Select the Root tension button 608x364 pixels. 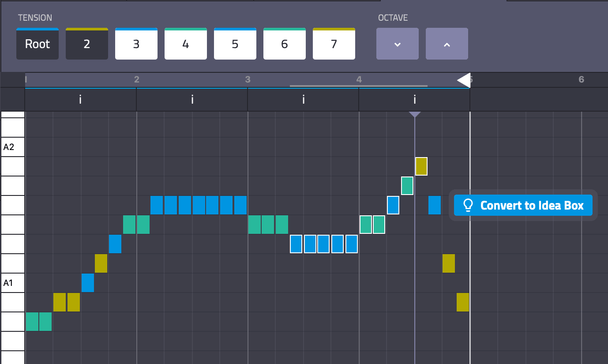coord(37,44)
